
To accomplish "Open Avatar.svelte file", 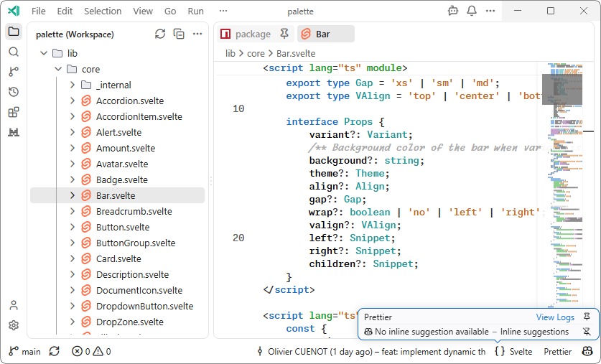I will point(122,164).
